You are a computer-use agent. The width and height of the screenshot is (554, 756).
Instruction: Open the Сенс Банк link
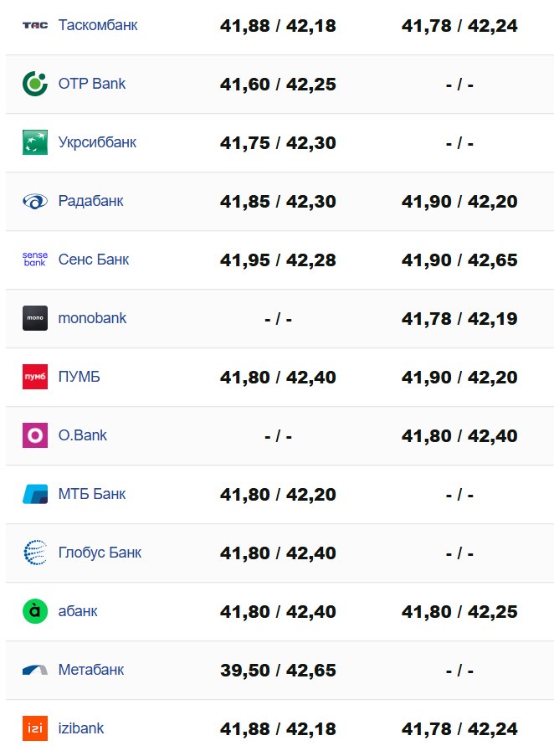94,260
